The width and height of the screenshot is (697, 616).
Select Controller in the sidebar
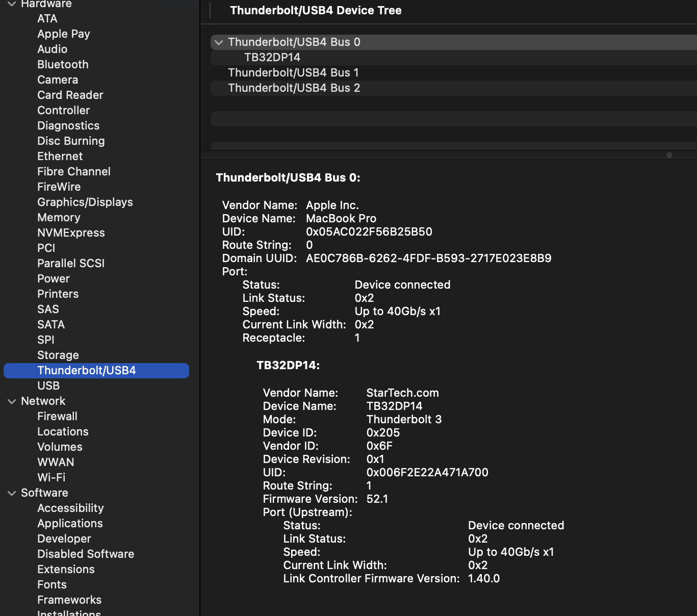64,111
